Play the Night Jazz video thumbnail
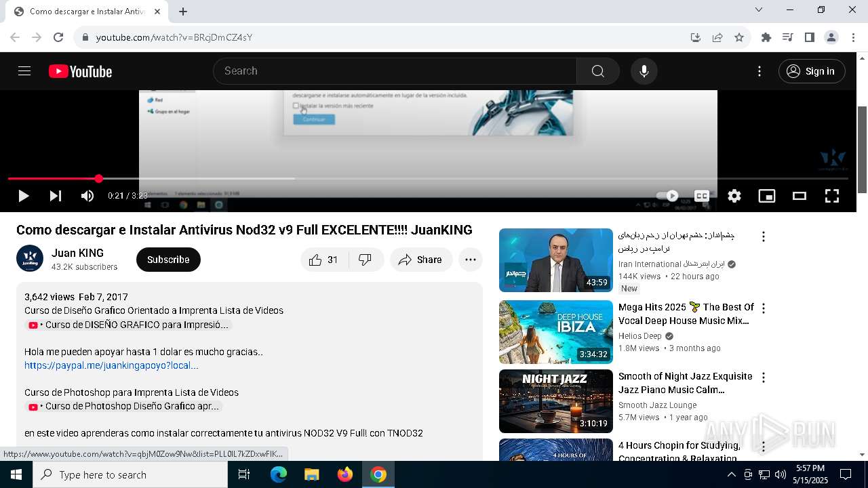The width and height of the screenshot is (868, 488). pos(556,401)
